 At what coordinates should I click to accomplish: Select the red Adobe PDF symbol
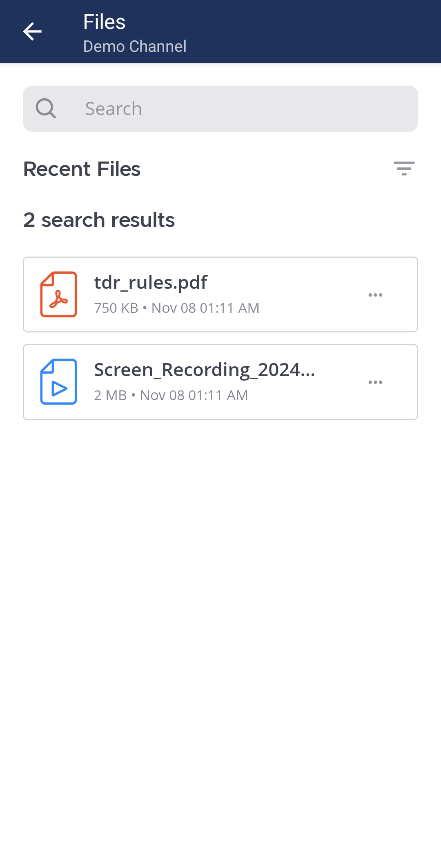(58, 301)
